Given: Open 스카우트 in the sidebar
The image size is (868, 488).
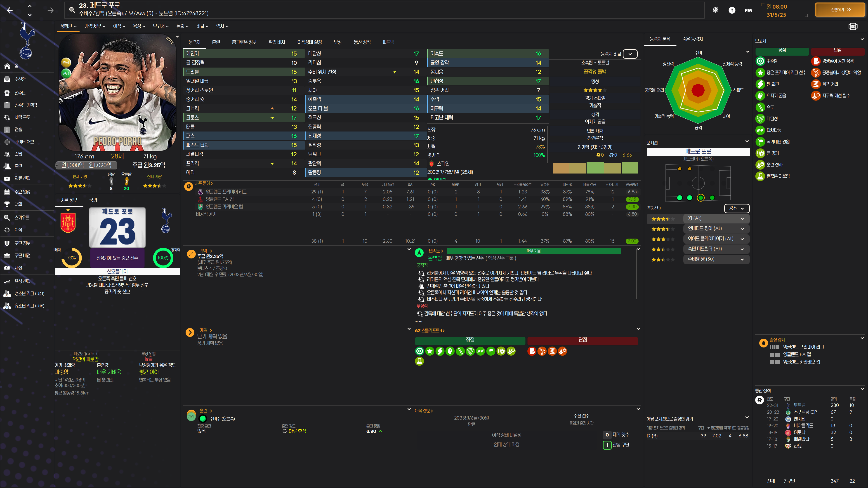Looking at the screenshot, I should 21,218.
